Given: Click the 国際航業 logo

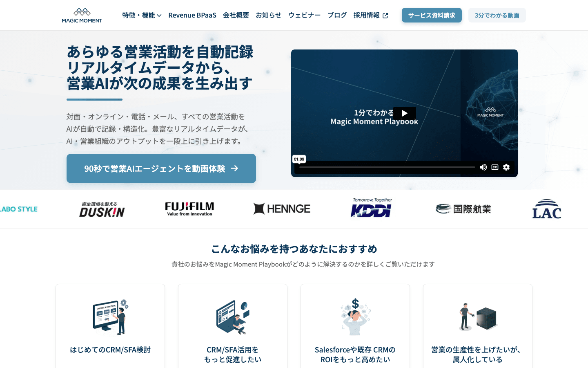Looking at the screenshot, I should [x=463, y=209].
